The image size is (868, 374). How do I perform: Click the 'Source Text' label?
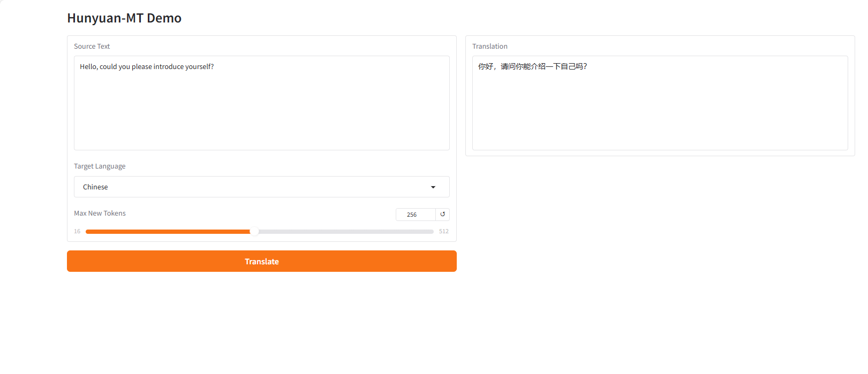(x=92, y=47)
